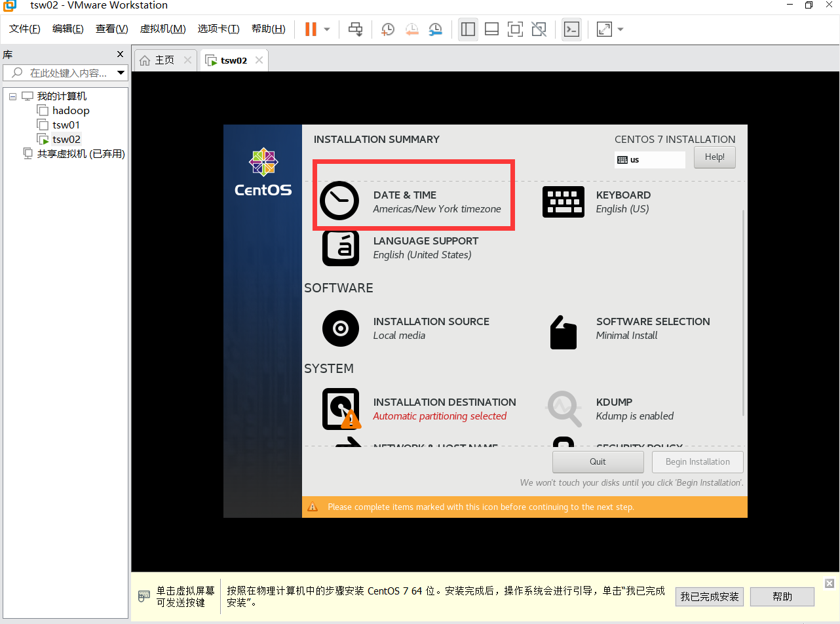This screenshot has width=840, height=624.
Task: Pause the virtual machine with the orange pause icon
Action: 311,29
